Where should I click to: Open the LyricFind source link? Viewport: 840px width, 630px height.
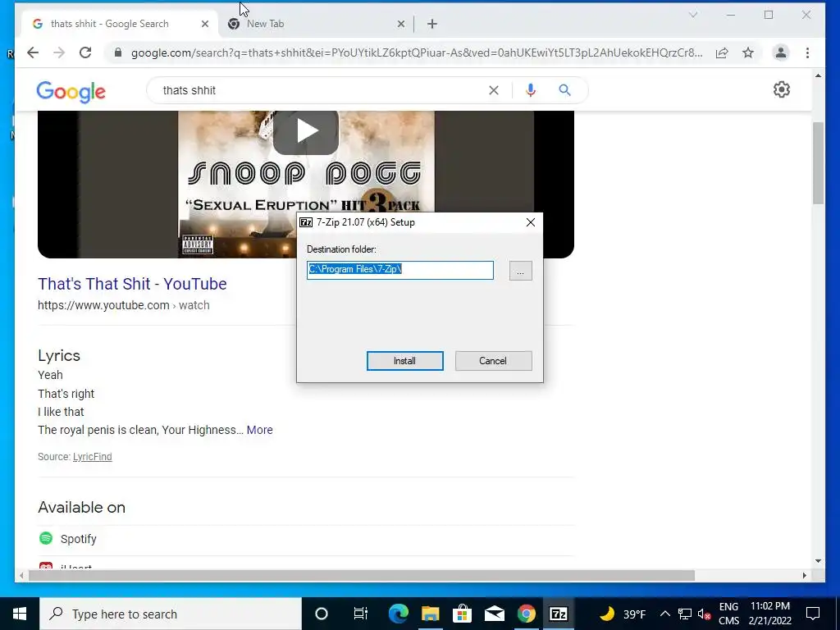[x=92, y=456]
